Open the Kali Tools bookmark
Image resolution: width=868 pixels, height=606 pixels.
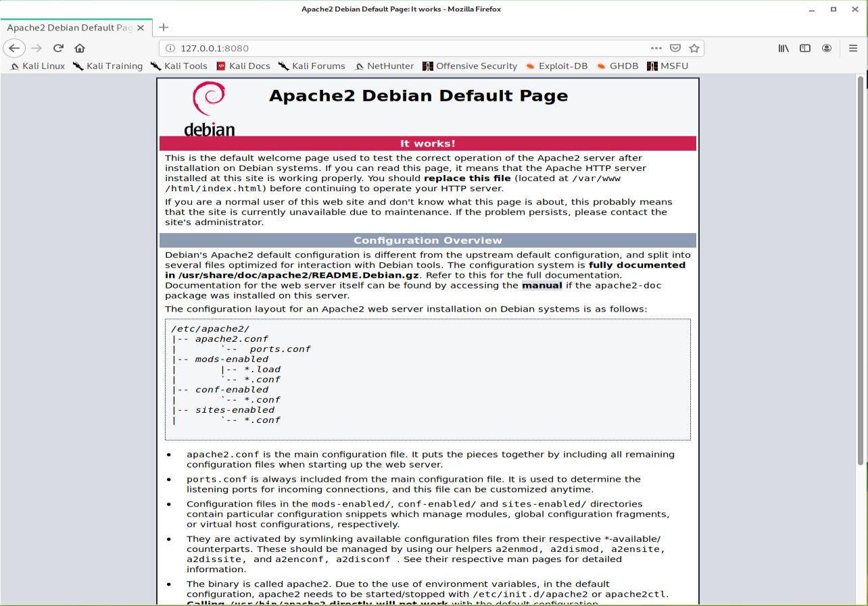179,66
